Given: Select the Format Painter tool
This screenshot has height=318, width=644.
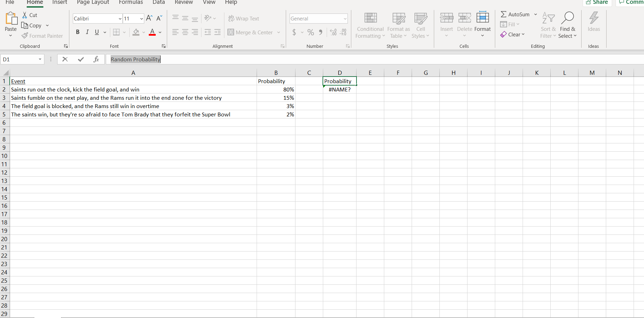Looking at the screenshot, I should (x=42, y=36).
